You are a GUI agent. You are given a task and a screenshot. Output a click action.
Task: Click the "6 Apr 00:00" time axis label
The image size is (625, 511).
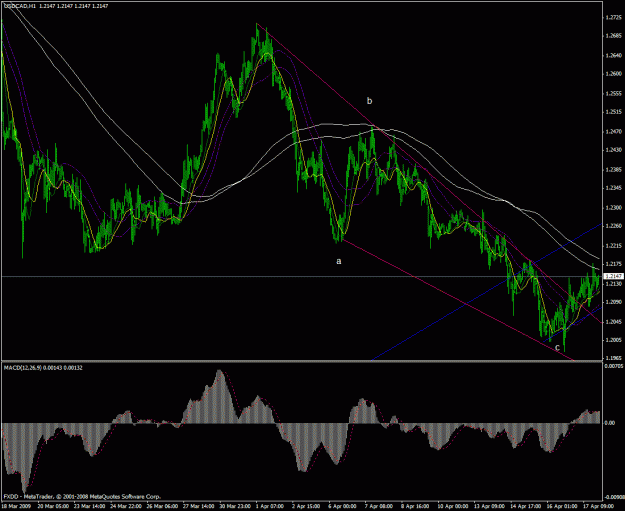(x=342, y=506)
